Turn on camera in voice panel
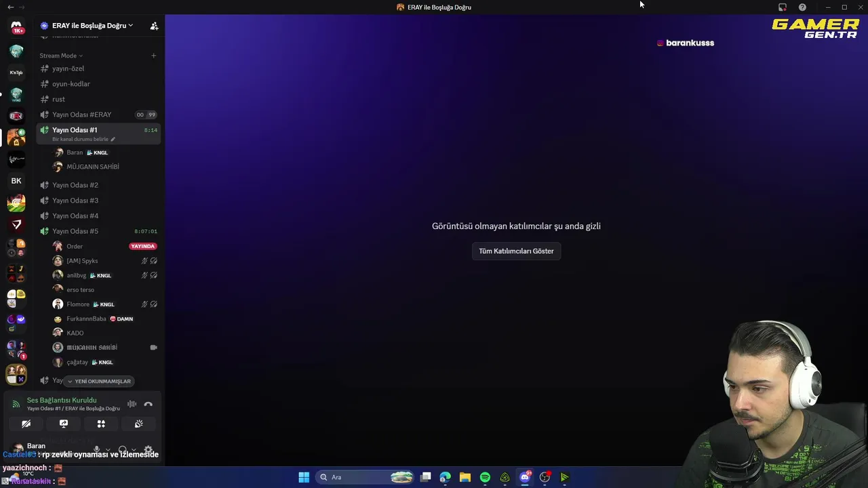 click(x=26, y=424)
